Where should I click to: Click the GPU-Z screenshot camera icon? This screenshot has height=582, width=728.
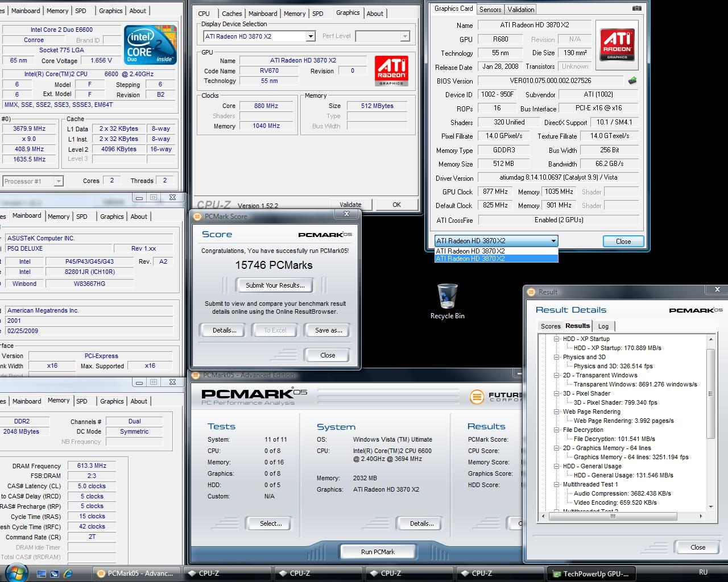636,9
